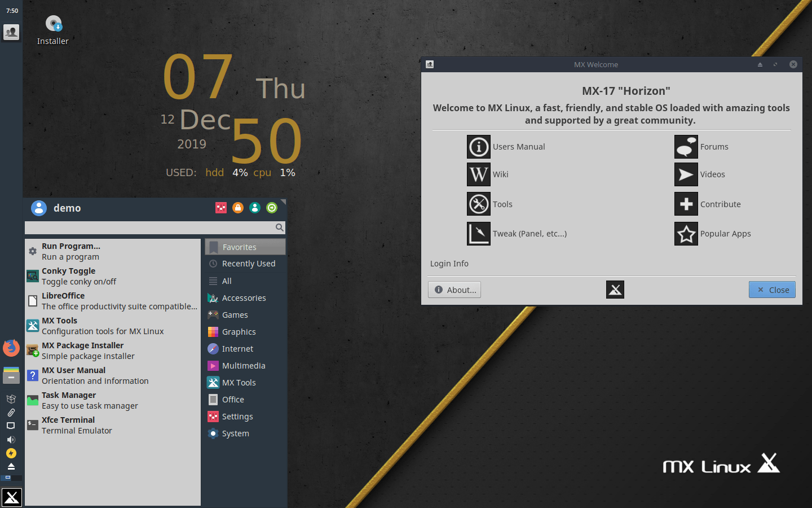Start Task Manager from the menu
This screenshot has height=508, width=812.
click(113, 400)
